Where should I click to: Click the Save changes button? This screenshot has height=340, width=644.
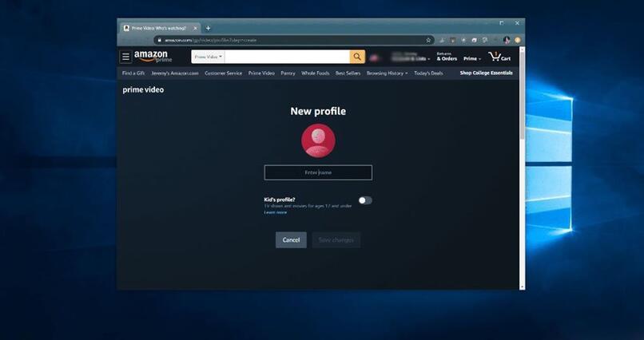coord(336,240)
